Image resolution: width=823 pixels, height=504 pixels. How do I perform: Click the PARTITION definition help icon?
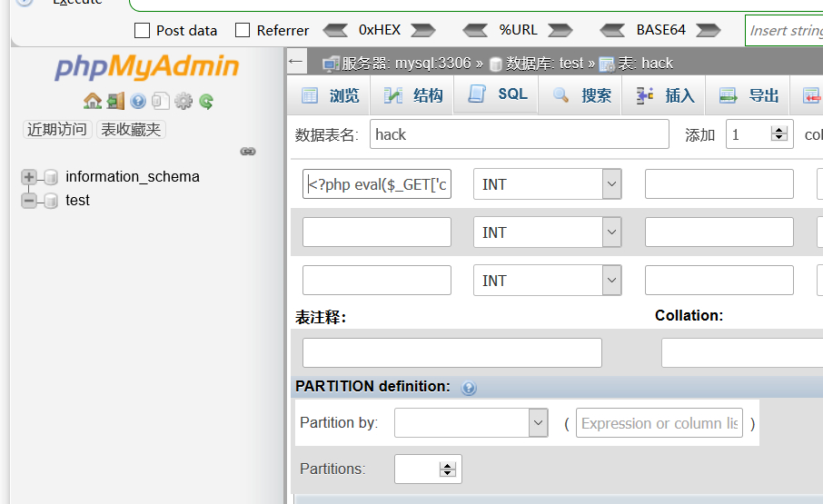pos(469,388)
